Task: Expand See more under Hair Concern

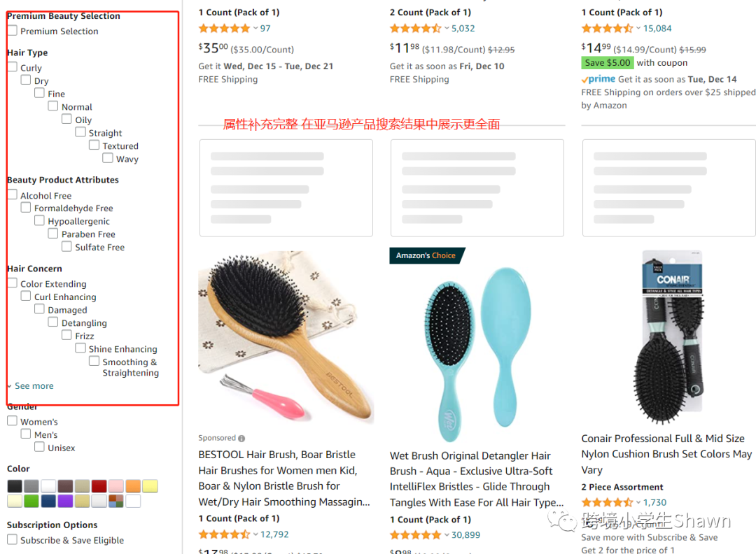Action: (34, 386)
